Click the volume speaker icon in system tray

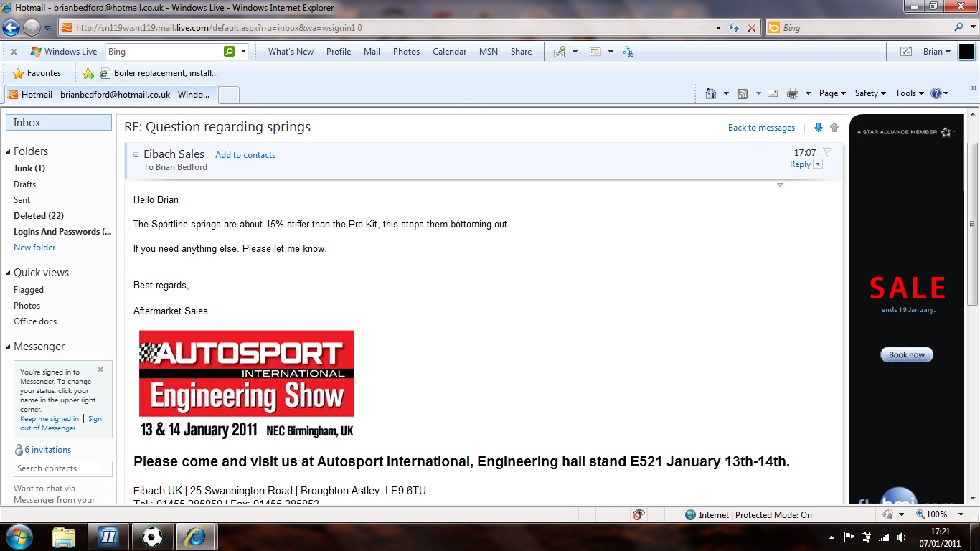[901, 537]
